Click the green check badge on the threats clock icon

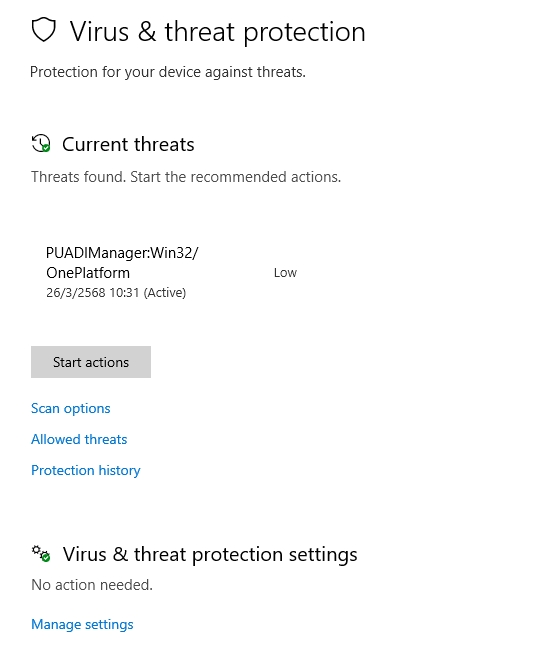[46, 148]
